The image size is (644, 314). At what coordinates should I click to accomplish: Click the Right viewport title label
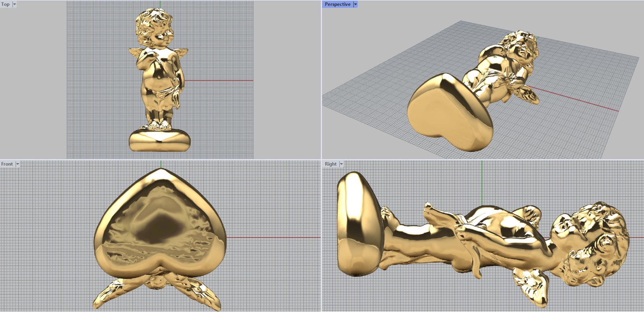(330, 164)
